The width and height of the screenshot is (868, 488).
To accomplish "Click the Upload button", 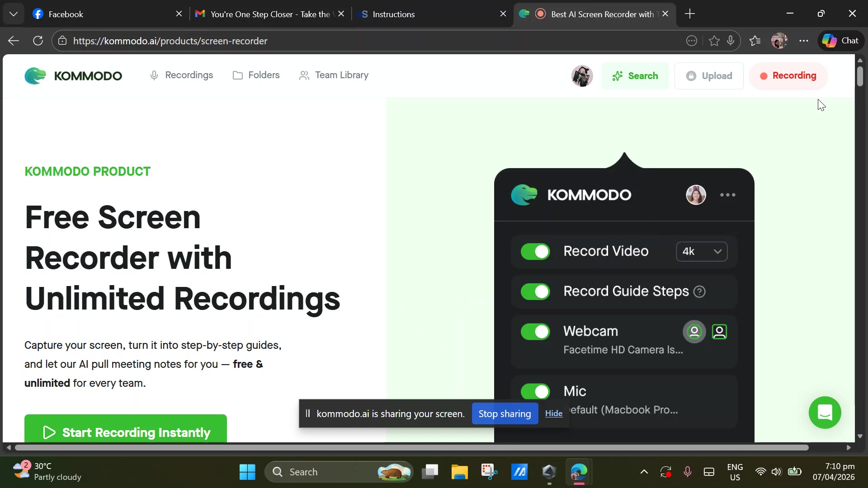I will (709, 76).
